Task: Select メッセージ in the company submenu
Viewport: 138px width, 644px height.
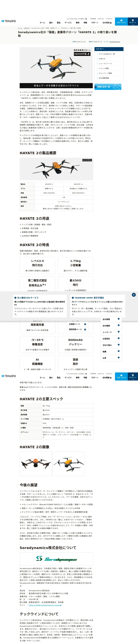Action: pos(111,332)
